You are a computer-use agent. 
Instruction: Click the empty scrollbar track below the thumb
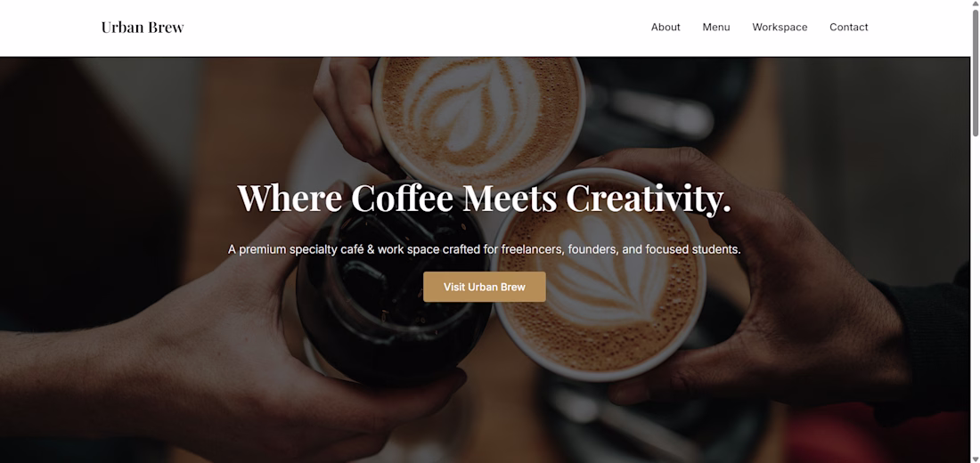(975, 294)
